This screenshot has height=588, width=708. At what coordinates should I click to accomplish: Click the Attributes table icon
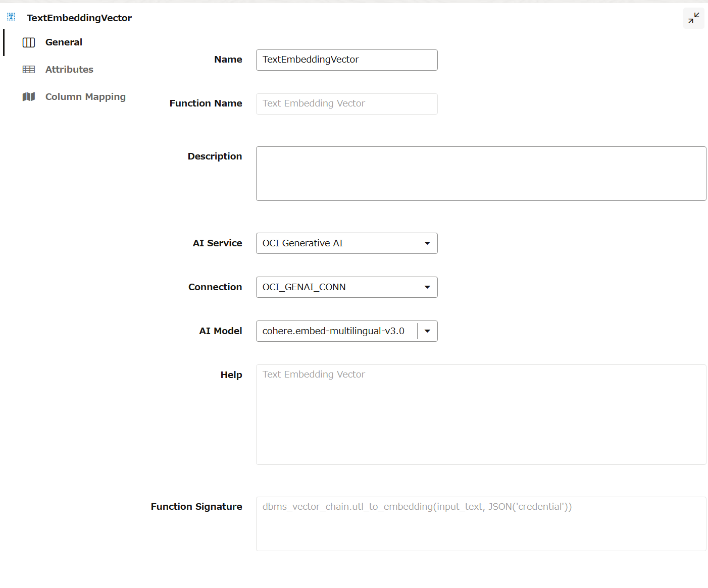pyautogui.click(x=29, y=70)
